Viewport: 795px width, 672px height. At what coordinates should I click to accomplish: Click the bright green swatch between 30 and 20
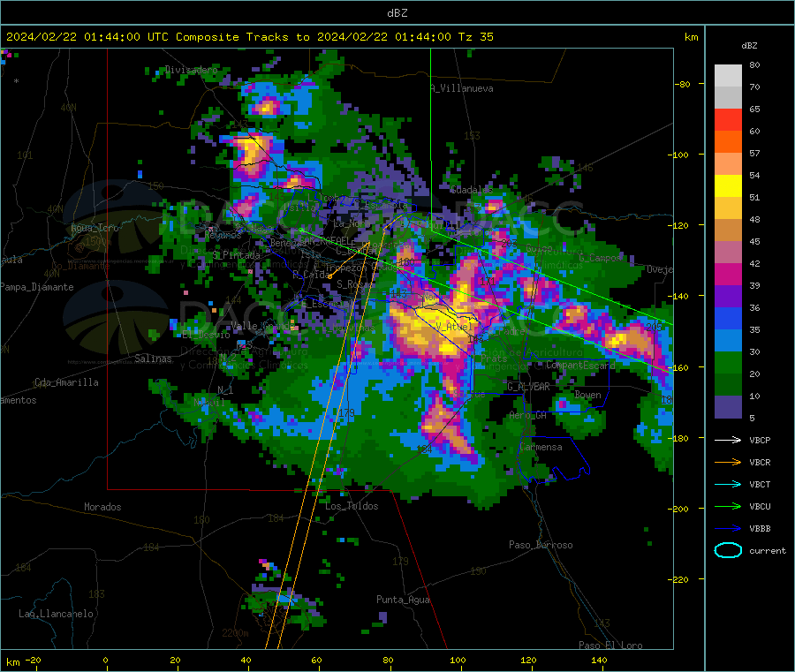(x=728, y=362)
